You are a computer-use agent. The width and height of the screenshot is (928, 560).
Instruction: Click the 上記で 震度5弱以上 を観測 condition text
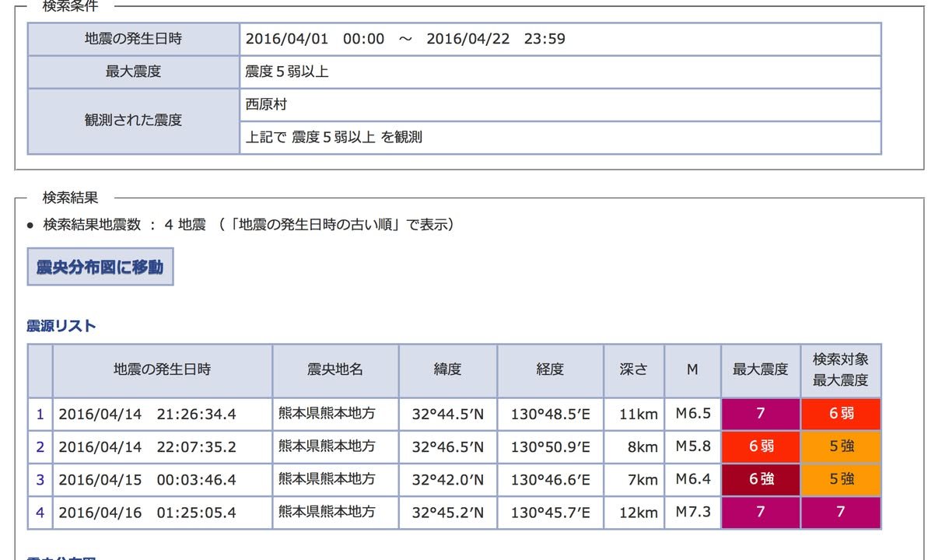pyautogui.click(x=334, y=138)
